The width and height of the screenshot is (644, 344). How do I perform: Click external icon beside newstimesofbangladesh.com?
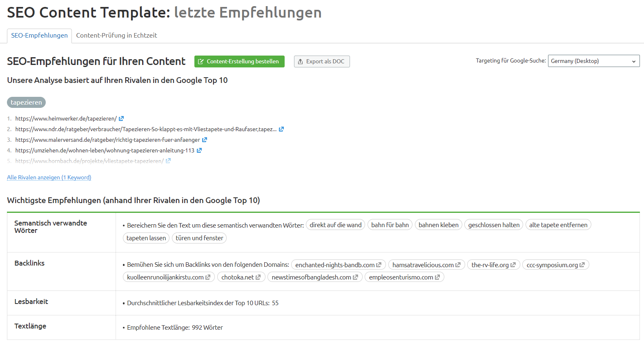[356, 277]
